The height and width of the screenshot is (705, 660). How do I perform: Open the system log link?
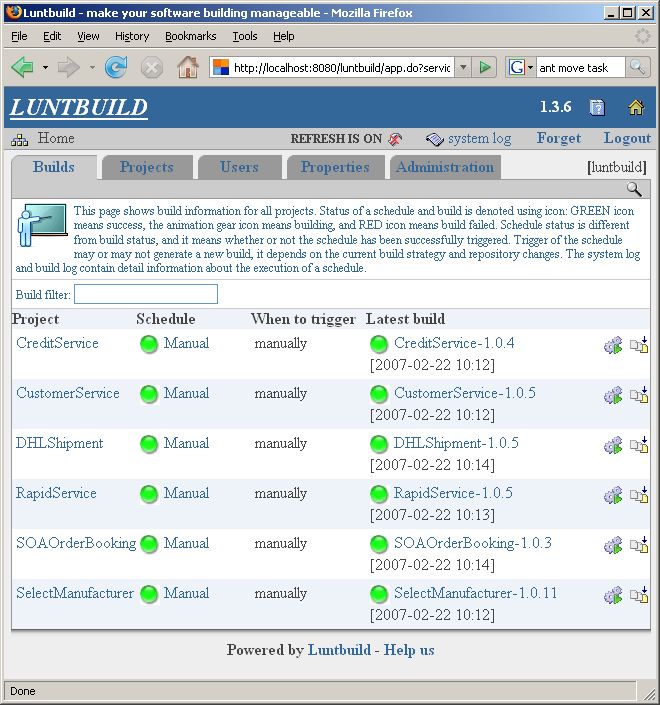478,139
